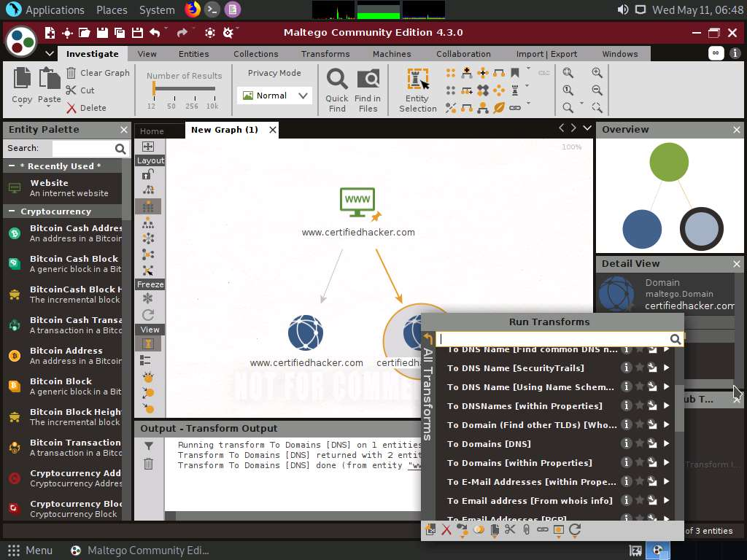747x560 pixels.
Task: Toggle favorite star for To DNSNames [within Properties]
Action: [x=639, y=405]
